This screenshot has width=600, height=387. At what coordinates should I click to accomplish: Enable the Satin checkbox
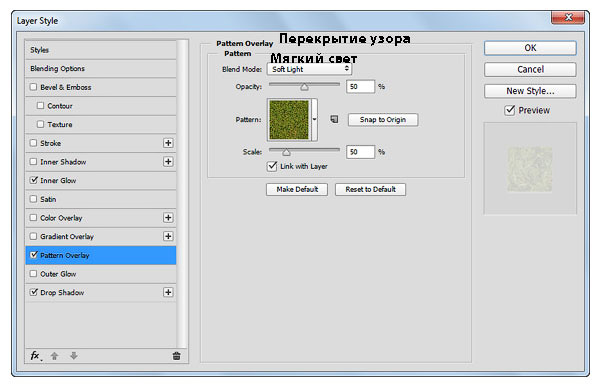[x=33, y=199]
